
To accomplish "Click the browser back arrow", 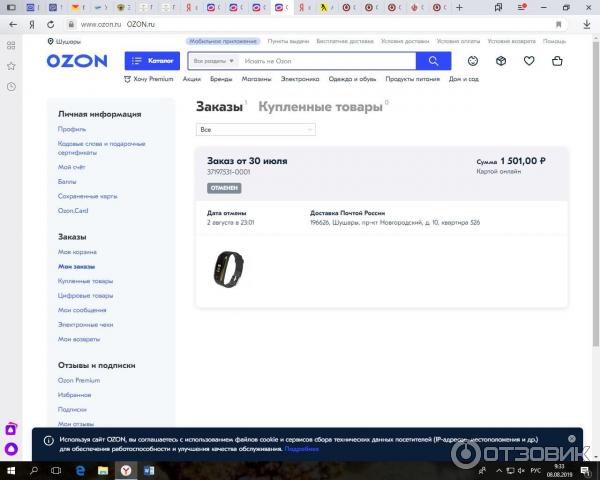I will [13, 24].
